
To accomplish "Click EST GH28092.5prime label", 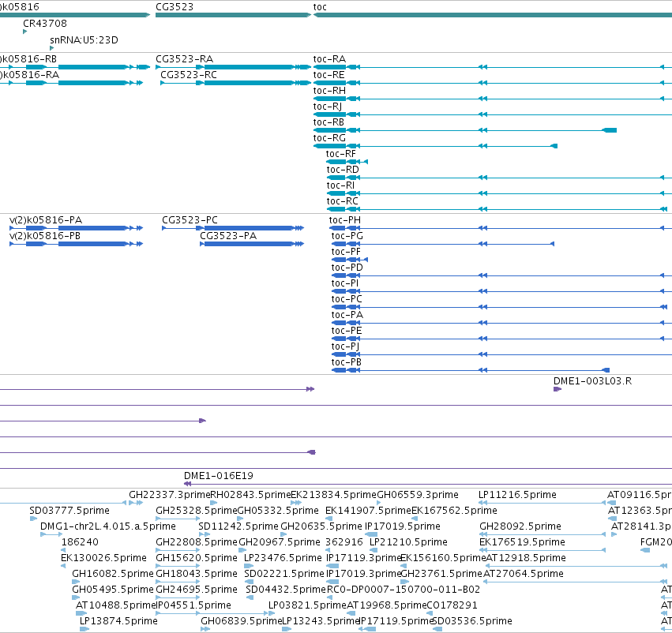I will pyautogui.click(x=520, y=526).
